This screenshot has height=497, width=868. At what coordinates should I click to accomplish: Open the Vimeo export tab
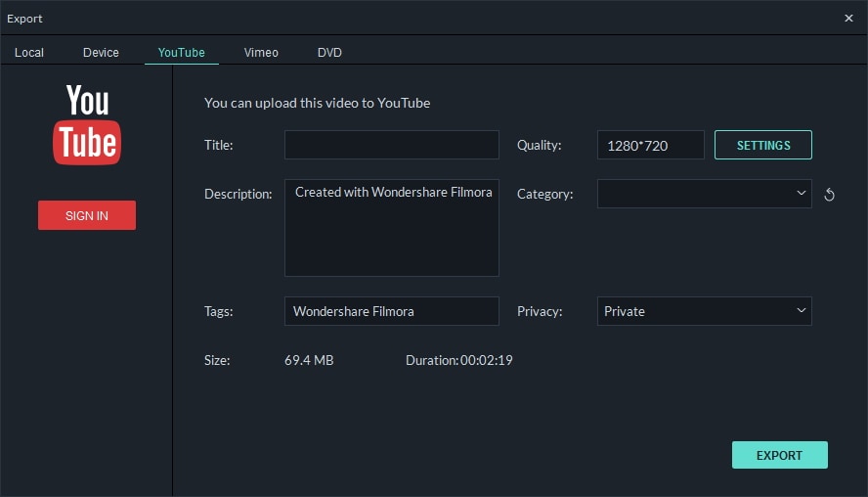(261, 52)
